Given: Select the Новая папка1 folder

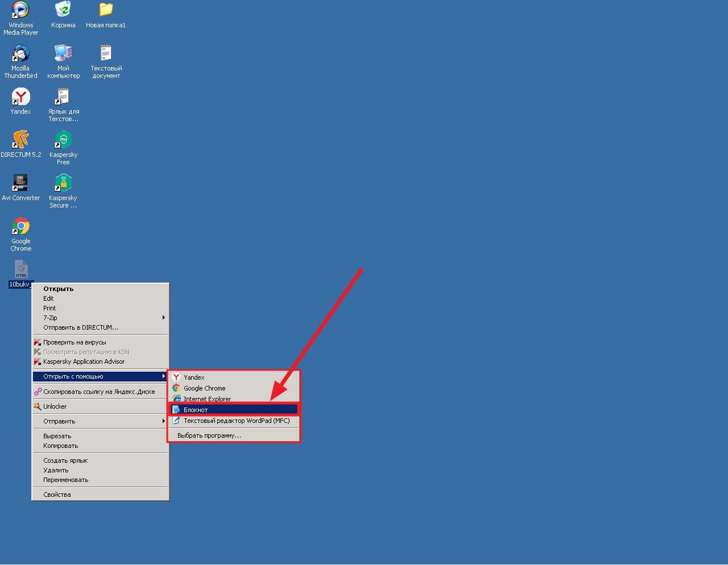Looking at the screenshot, I should (x=106, y=10).
